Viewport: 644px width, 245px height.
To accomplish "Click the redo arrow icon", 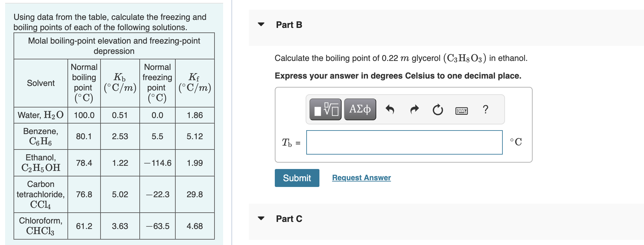I will coord(414,109).
